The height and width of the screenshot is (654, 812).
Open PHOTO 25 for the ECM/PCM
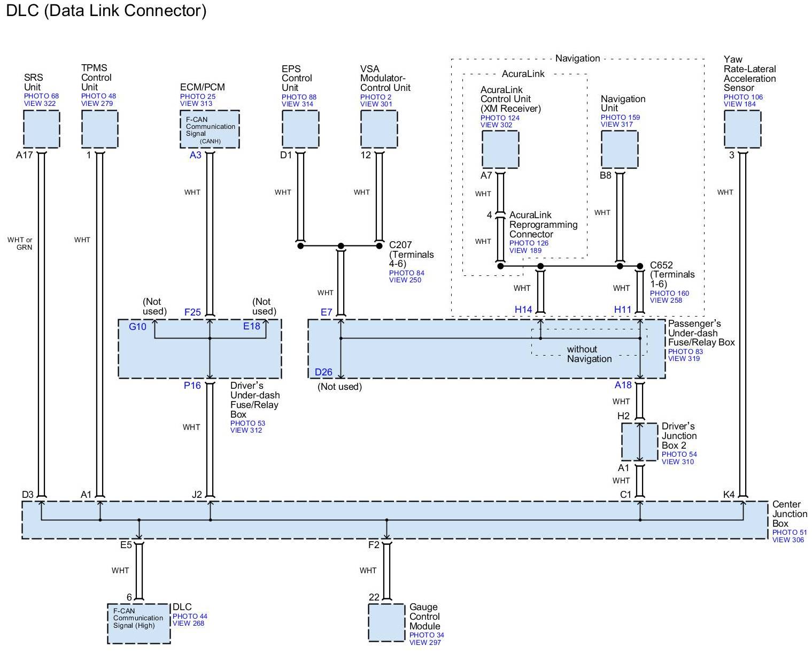(198, 97)
